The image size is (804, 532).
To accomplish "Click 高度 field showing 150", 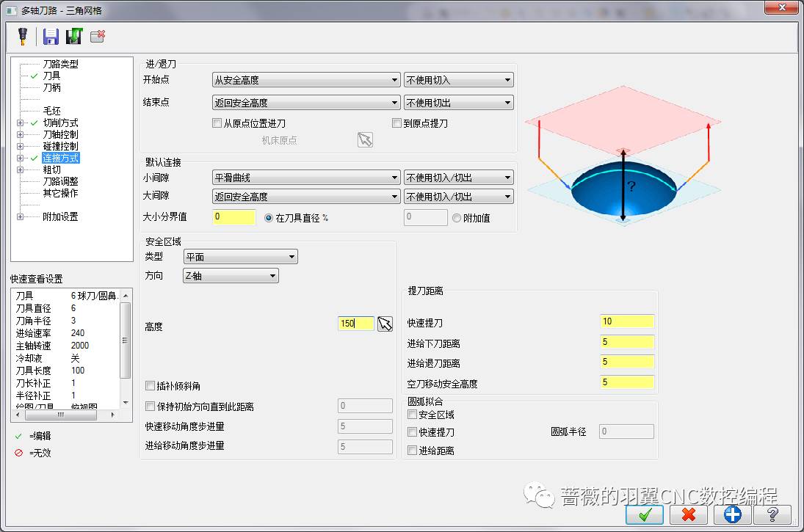I will (356, 324).
